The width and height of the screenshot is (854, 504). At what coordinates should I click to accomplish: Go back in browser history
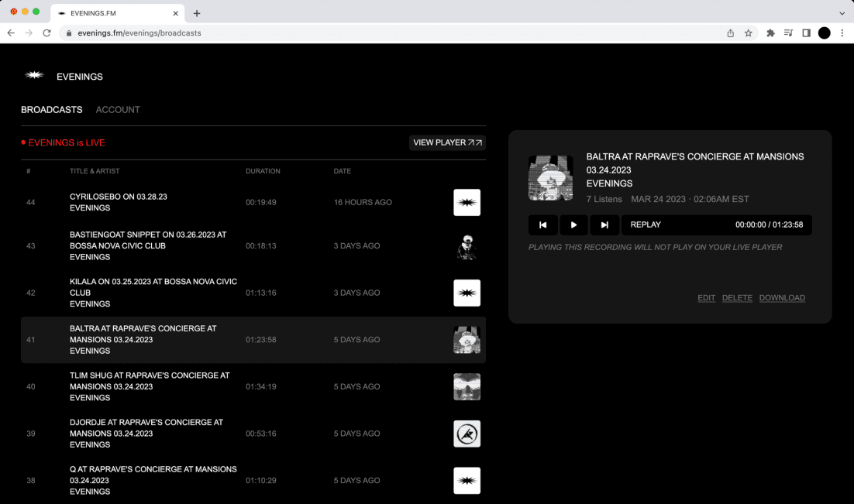click(x=11, y=33)
